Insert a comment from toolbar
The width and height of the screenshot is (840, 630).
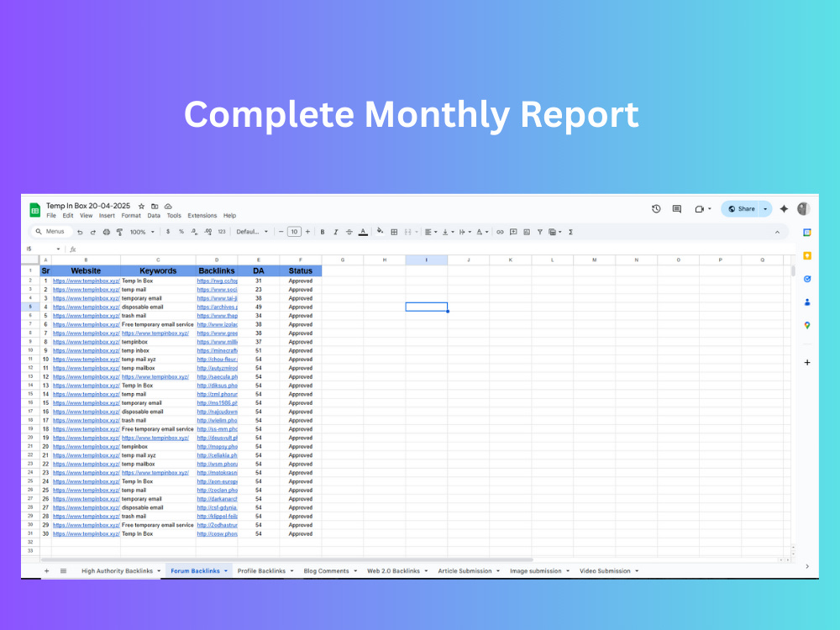pyautogui.click(x=513, y=232)
